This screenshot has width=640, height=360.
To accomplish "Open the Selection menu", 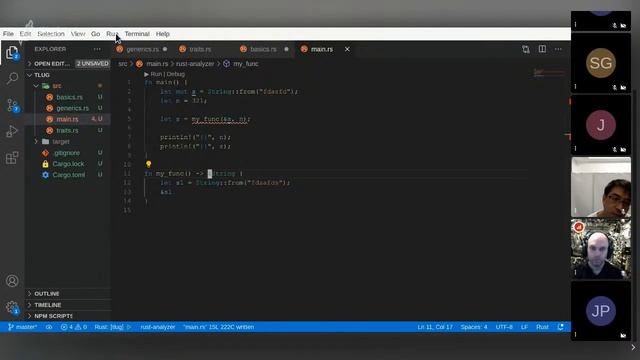I will [51, 34].
